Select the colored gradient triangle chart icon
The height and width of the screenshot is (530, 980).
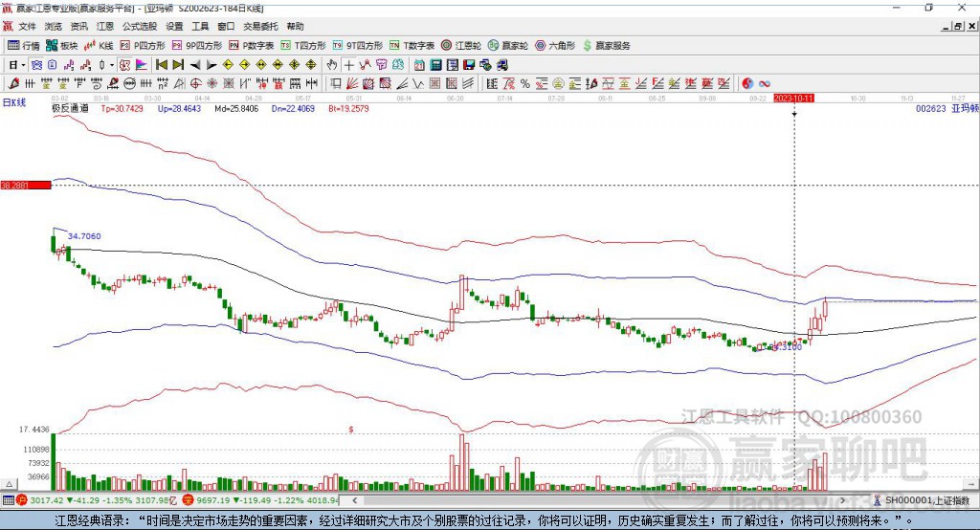tap(142, 65)
